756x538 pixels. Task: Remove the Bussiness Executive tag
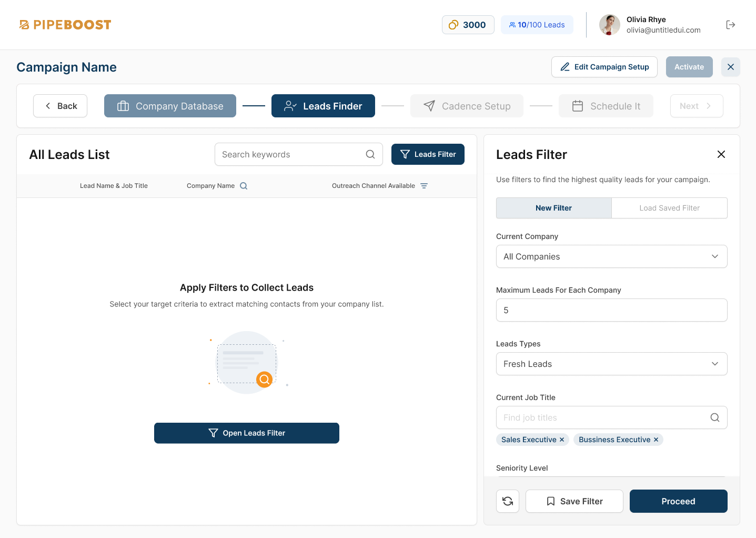pos(656,440)
